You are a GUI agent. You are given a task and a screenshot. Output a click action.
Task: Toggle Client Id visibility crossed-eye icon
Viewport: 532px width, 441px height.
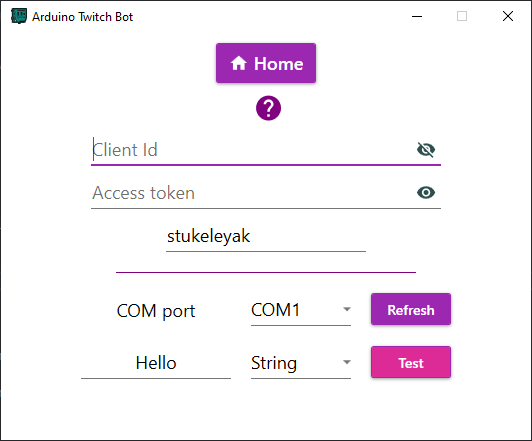(x=426, y=150)
